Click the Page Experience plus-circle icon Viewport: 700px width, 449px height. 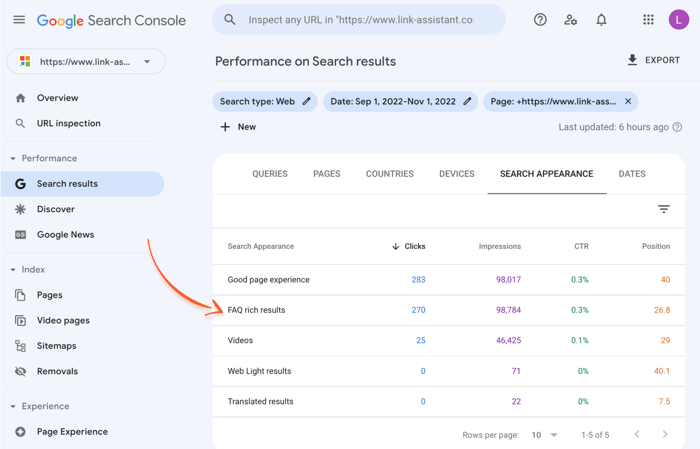pos(20,432)
